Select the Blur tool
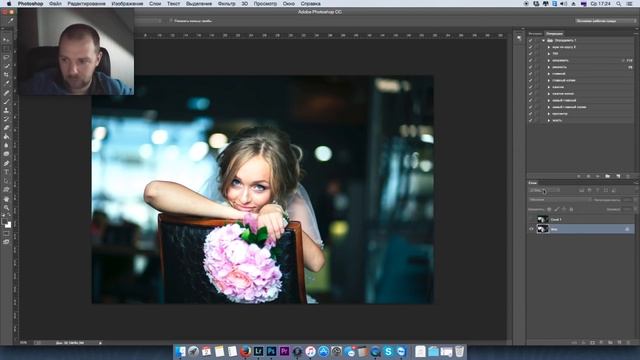The height and width of the screenshot is (360, 640). (6, 145)
